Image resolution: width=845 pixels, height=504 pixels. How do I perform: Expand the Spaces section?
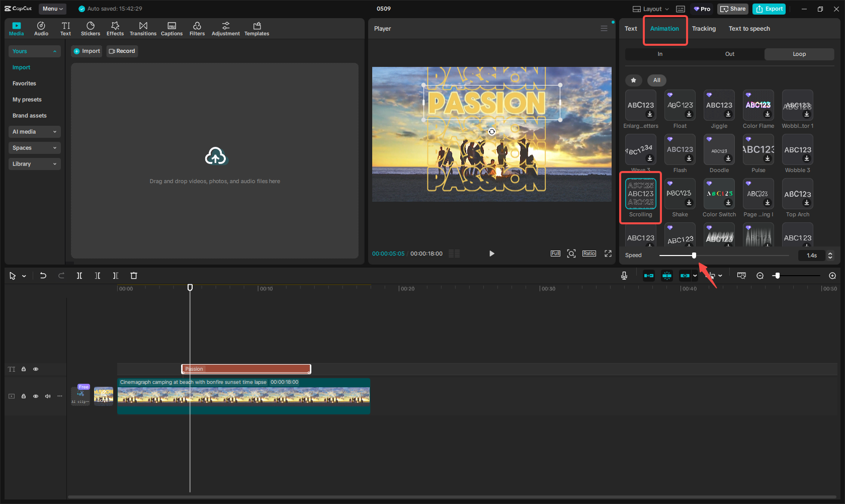pyautogui.click(x=35, y=148)
